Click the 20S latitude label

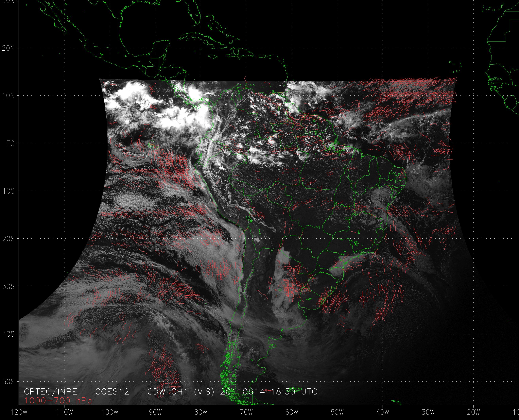coord(9,239)
